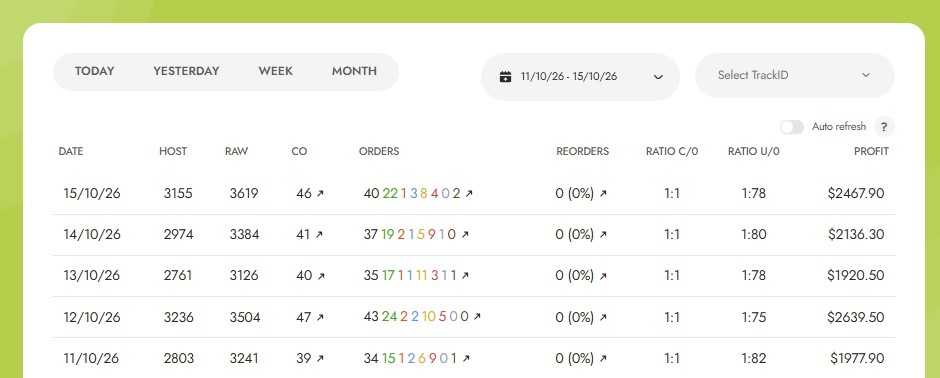Click reorders arrow icon in 15/10/26 row
This screenshot has height=378, width=940.
point(602,193)
